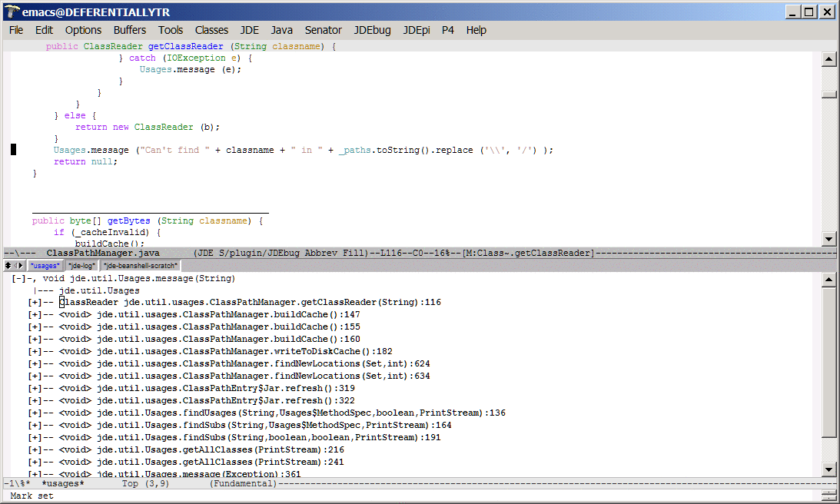Expand the writeToDiskCache():182 usage entry
This screenshot has height=504, width=840.
35,352
